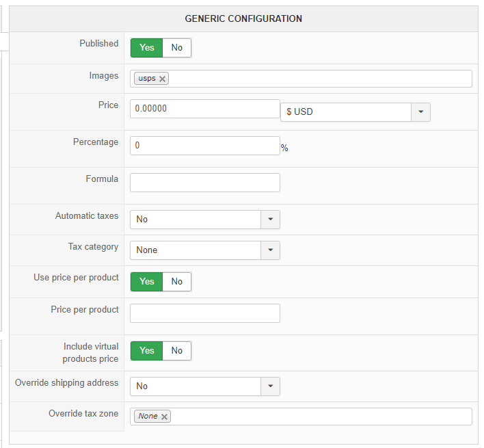Screen dimensions: 484x448
Task: Remove the usps image tag
Action: point(162,79)
